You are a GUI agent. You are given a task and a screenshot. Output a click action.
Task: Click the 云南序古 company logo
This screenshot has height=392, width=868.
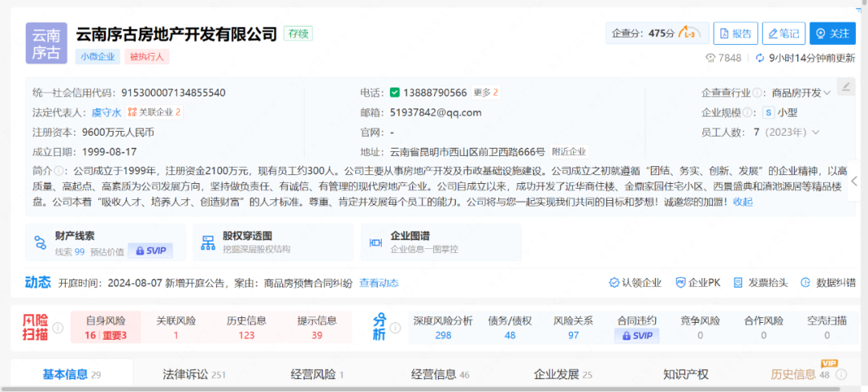[x=47, y=43]
